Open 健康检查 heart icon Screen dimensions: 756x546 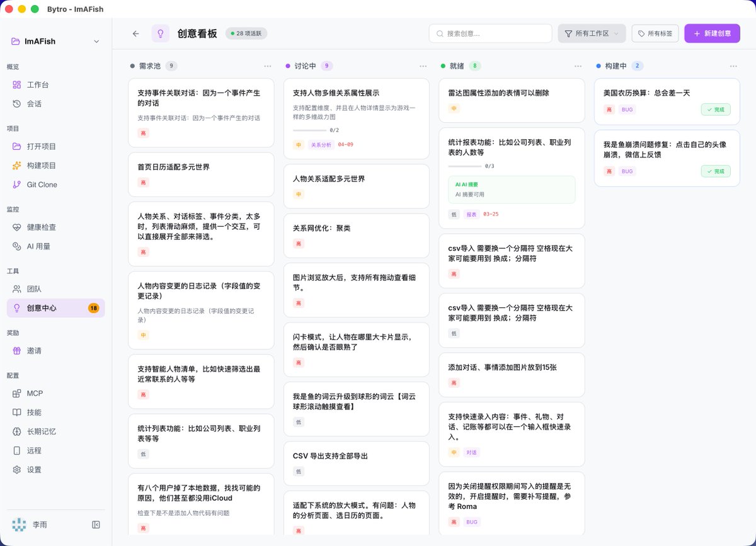[17, 227]
